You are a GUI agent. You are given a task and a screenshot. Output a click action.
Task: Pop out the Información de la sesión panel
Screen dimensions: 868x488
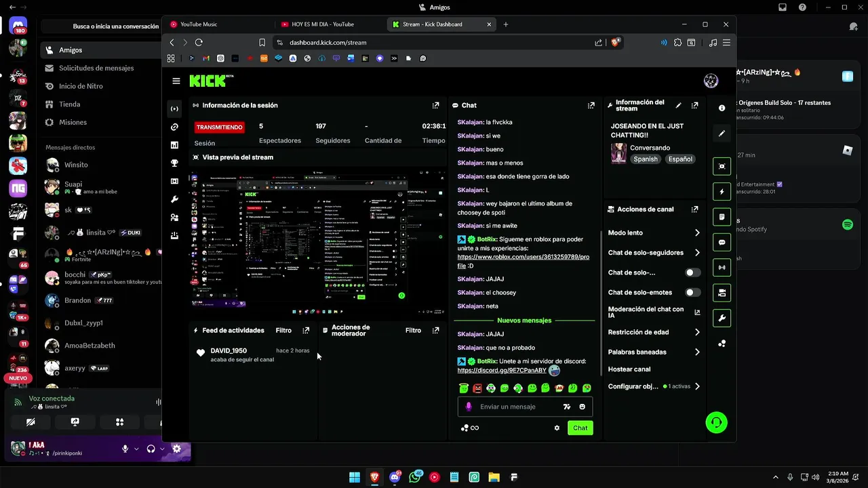point(435,105)
